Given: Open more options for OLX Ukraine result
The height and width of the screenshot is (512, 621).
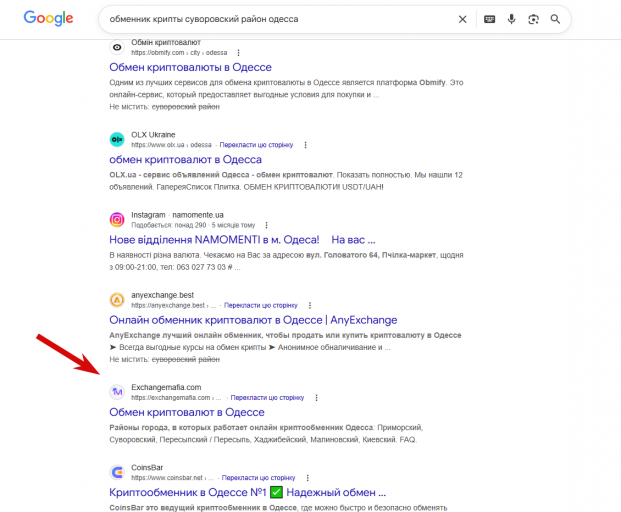Looking at the screenshot, I should (305, 145).
